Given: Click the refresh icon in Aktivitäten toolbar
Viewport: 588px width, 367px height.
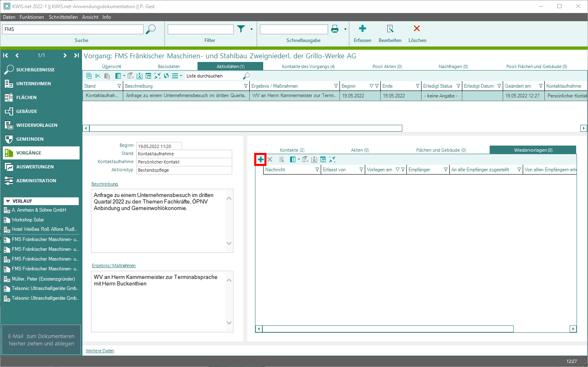Looking at the screenshot, I should click(166, 76).
